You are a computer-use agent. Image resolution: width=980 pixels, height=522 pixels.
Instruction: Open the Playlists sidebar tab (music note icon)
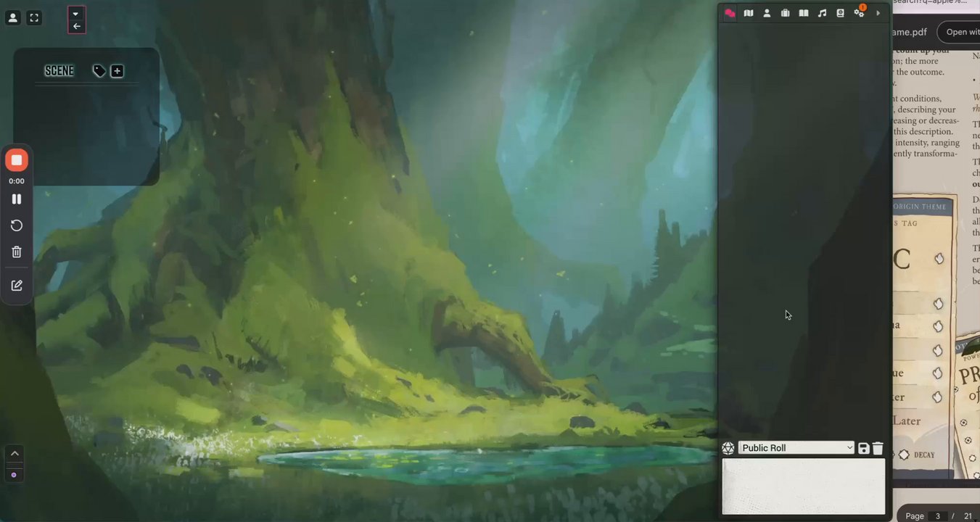click(x=822, y=13)
